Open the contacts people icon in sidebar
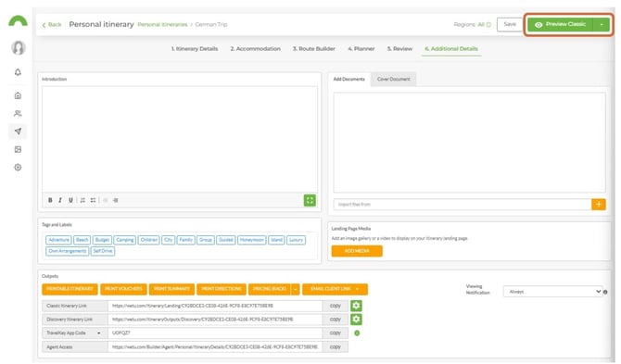621x364 pixels. (x=18, y=114)
